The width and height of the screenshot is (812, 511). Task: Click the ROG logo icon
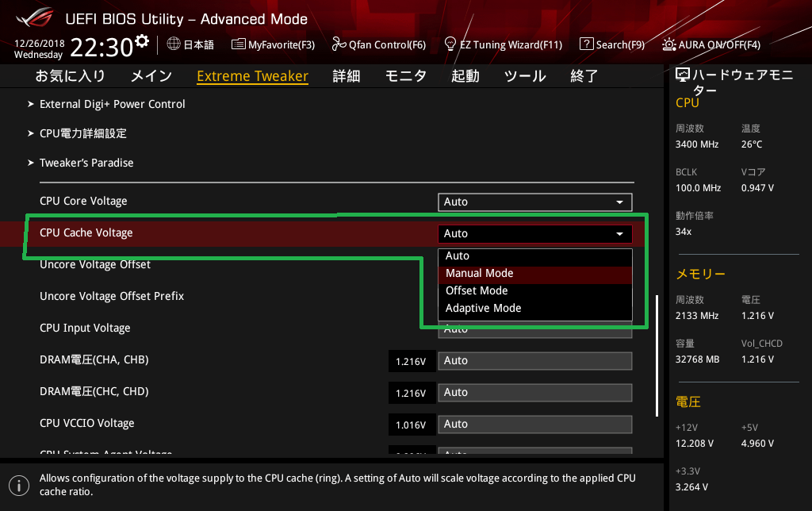point(34,17)
